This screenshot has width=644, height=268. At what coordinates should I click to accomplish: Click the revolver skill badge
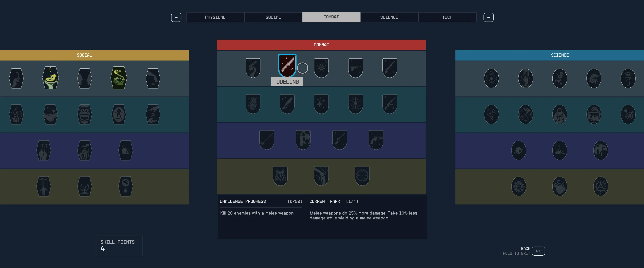coord(376,140)
